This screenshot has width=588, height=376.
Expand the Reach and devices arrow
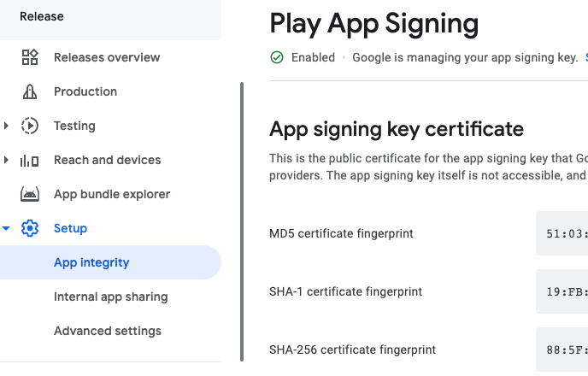tap(7, 160)
